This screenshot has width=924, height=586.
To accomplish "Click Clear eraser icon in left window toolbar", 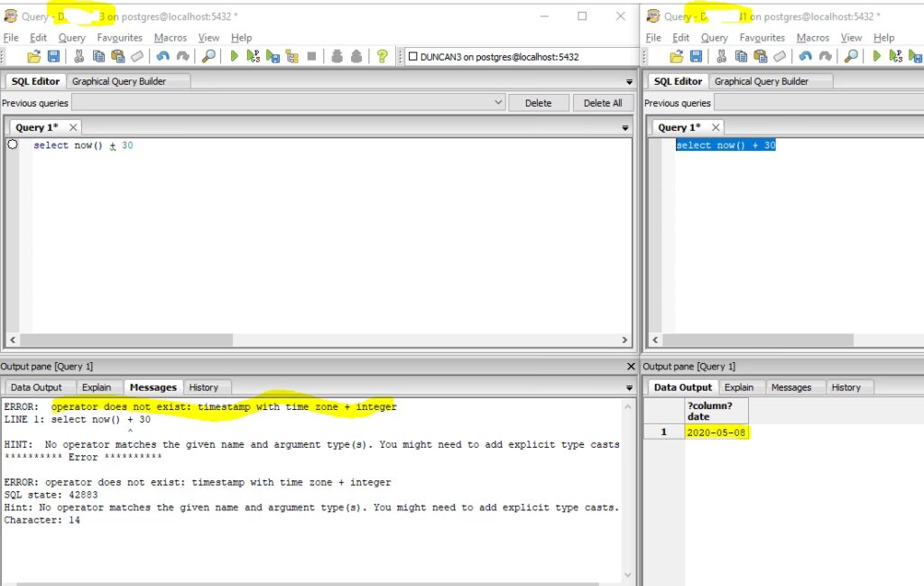I will tap(137, 57).
